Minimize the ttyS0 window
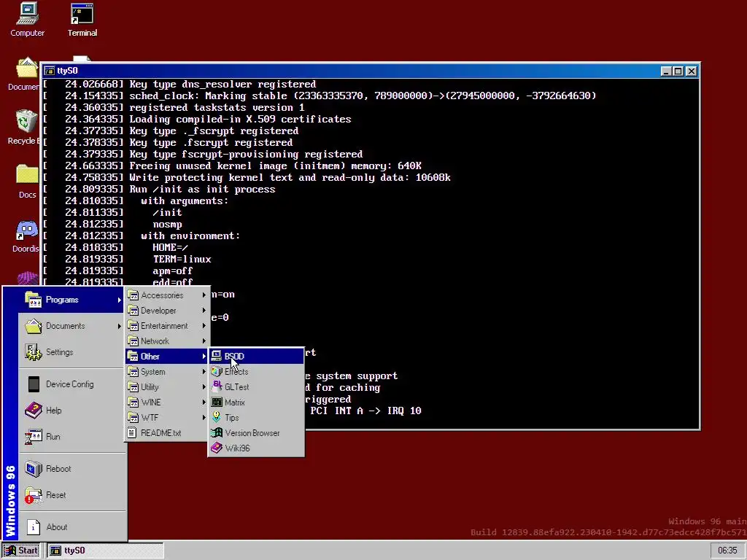Viewport: 747px width, 560px height. point(667,71)
